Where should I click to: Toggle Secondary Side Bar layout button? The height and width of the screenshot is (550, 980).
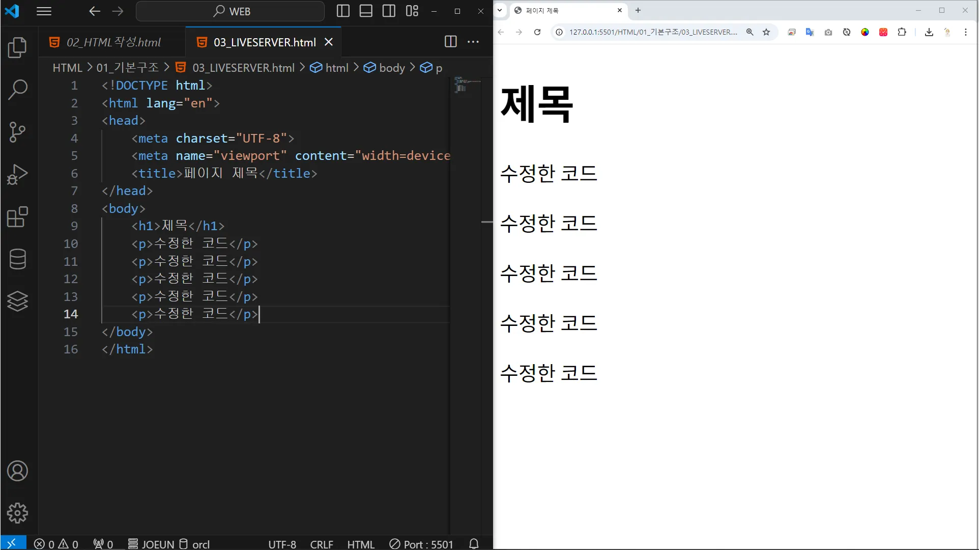tap(389, 11)
